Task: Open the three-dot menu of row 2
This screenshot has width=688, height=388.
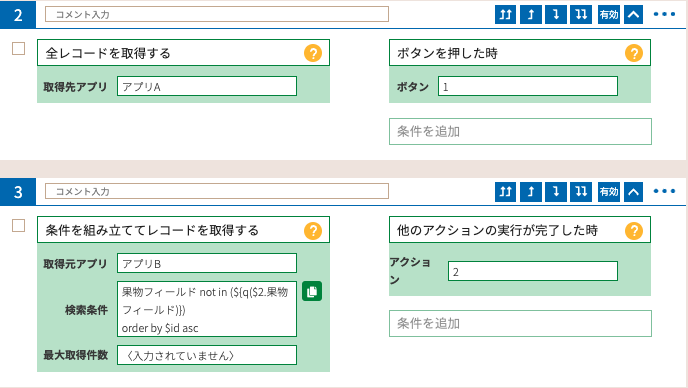Action: (x=664, y=14)
